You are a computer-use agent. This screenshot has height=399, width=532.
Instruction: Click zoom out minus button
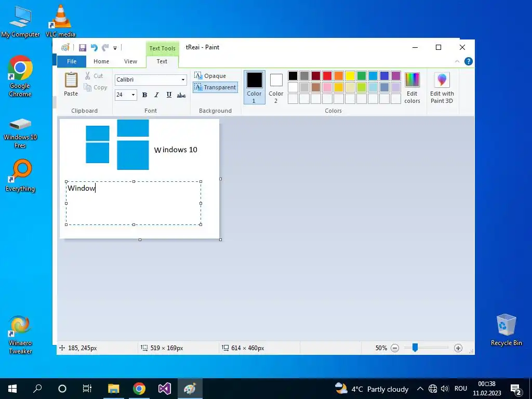(395, 348)
